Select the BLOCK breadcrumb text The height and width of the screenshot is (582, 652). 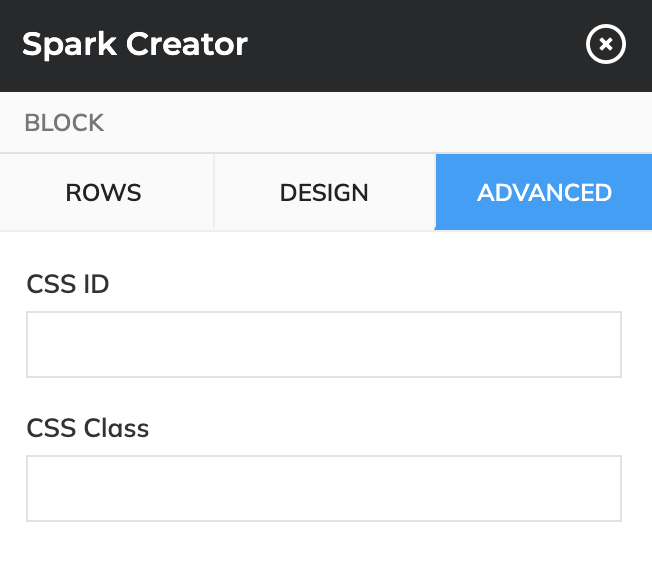(64, 123)
